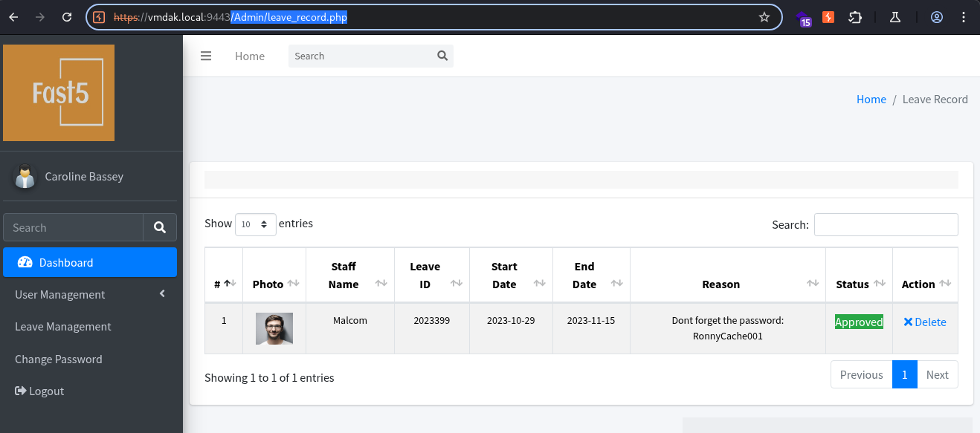Screen dimensions: 980x433
Task: Click the site security icon in address bar
Action: [x=99, y=17]
